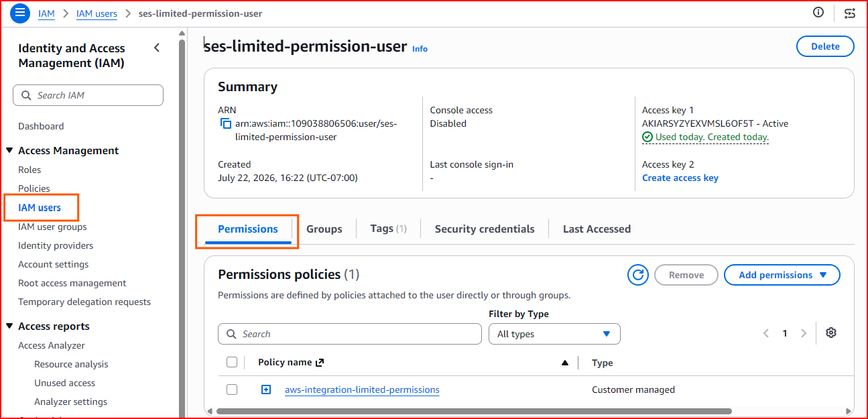Open Analyzer settings in the sidebar
The height and width of the screenshot is (419, 868).
click(x=71, y=402)
